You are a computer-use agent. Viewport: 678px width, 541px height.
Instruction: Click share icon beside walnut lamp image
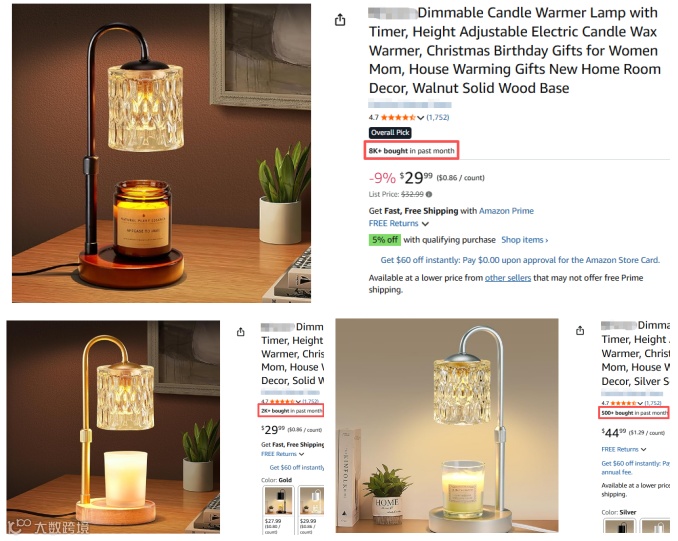click(340, 20)
